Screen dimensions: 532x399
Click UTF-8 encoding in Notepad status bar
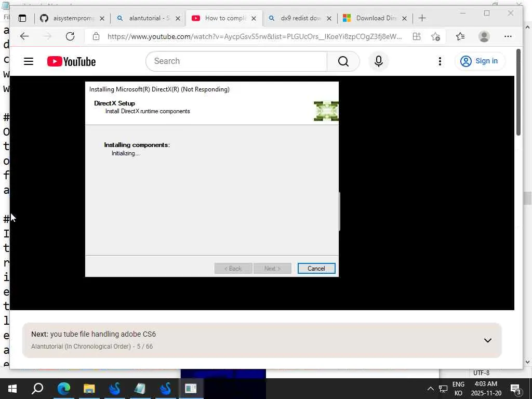(481, 373)
